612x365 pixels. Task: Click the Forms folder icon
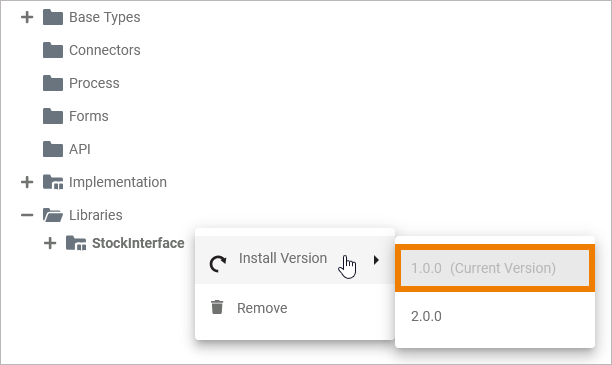[53, 116]
